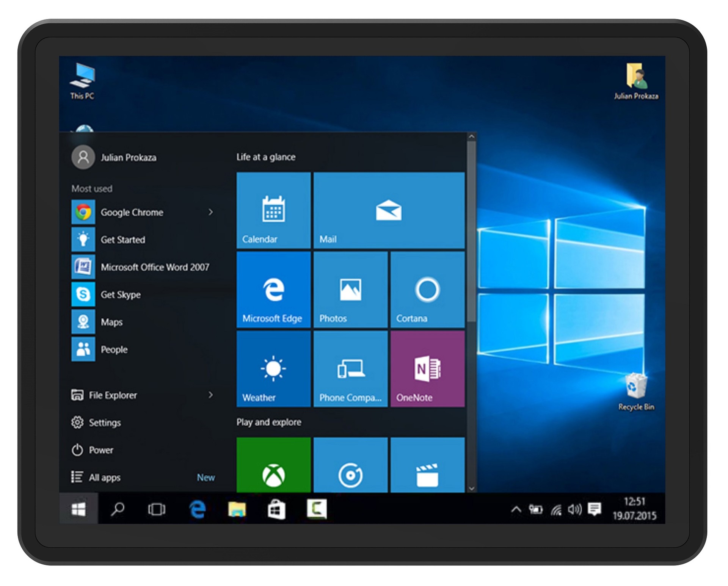Open the Phone Companion tile

(350, 369)
